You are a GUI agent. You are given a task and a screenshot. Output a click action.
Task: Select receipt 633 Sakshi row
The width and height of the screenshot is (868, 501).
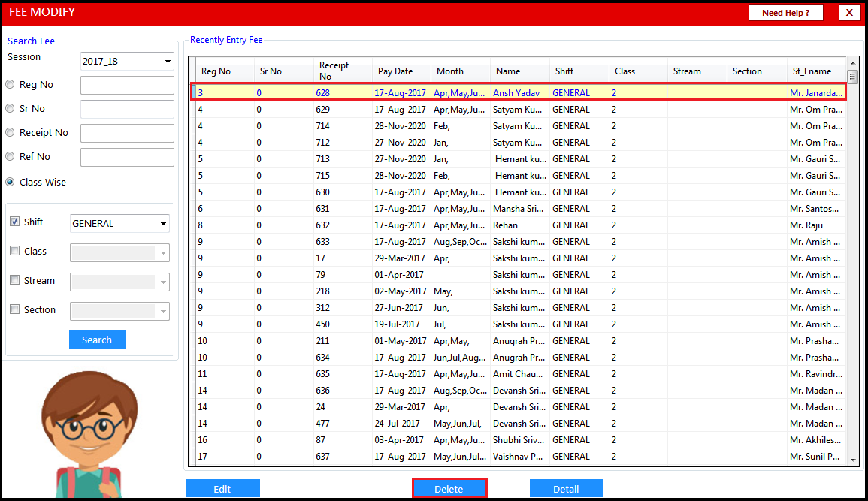tap(519, 242)
